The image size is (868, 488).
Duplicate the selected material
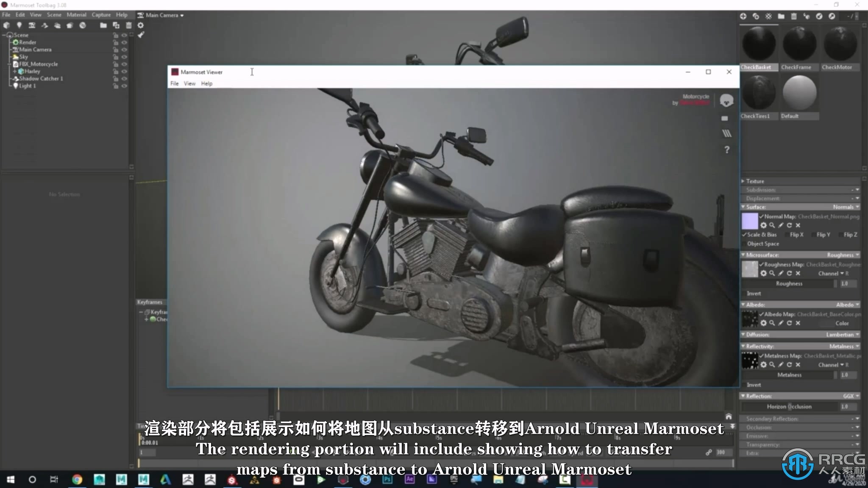tap(756, 16)
